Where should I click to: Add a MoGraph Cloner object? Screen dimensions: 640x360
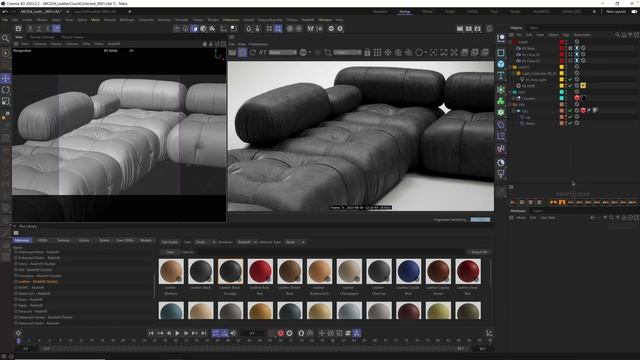[501, 90]
